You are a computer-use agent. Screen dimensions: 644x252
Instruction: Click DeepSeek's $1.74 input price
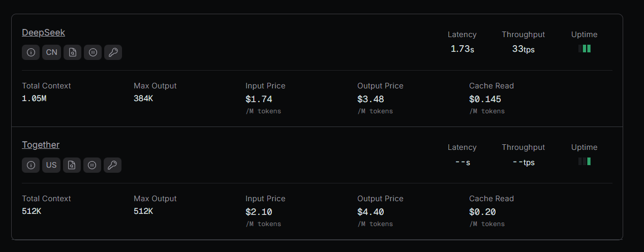pyautogui.click(x=259, y=99)
